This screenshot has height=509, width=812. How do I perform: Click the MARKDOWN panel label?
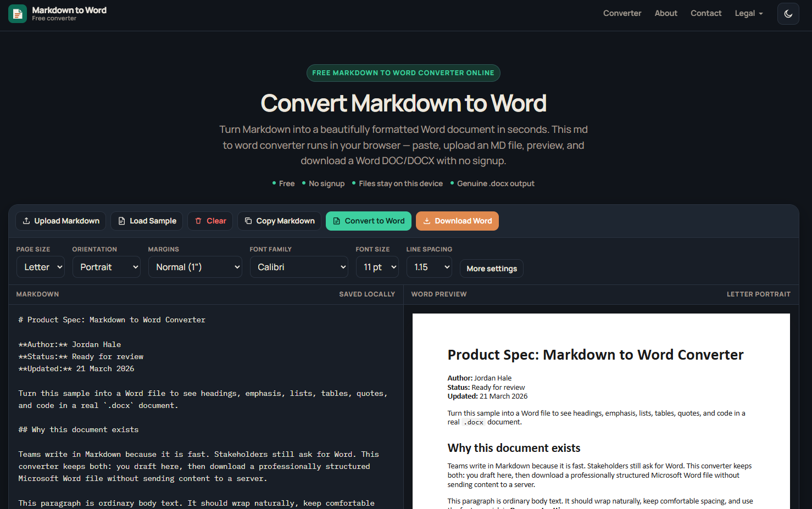coord(37,294)
